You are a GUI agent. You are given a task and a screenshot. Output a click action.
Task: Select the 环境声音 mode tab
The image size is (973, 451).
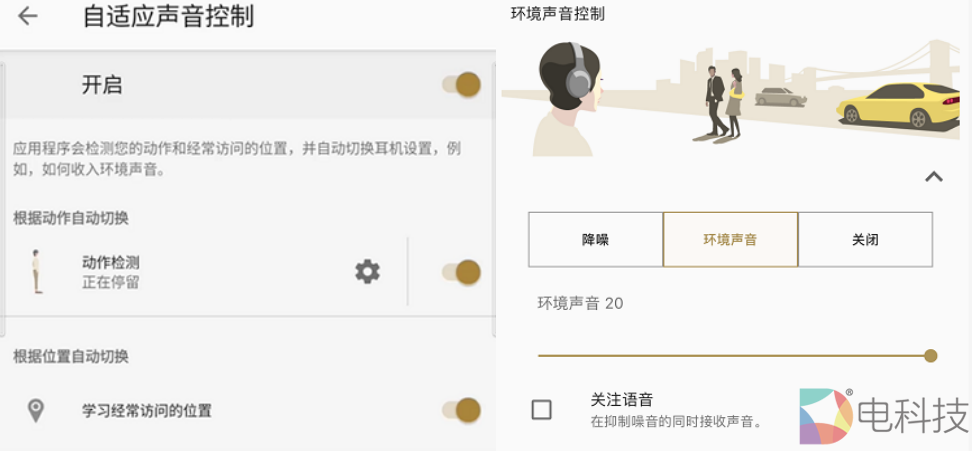(730, 240)
